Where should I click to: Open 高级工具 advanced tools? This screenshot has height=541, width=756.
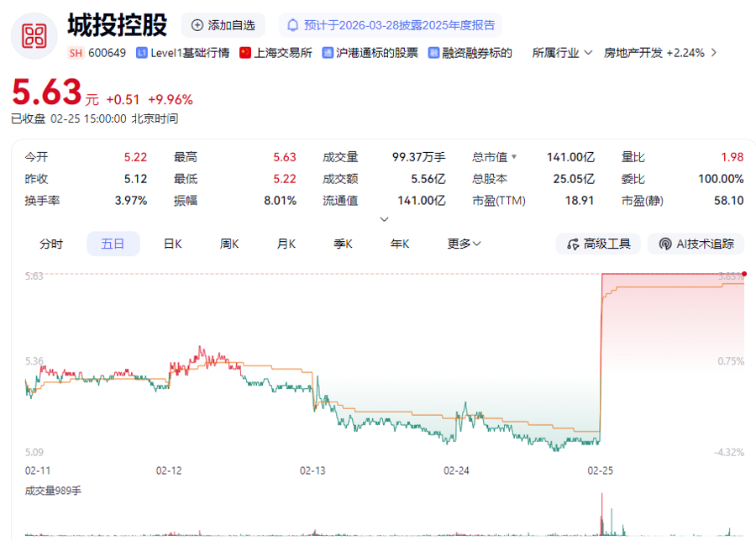pyautogui.click(x=599, y=244)
